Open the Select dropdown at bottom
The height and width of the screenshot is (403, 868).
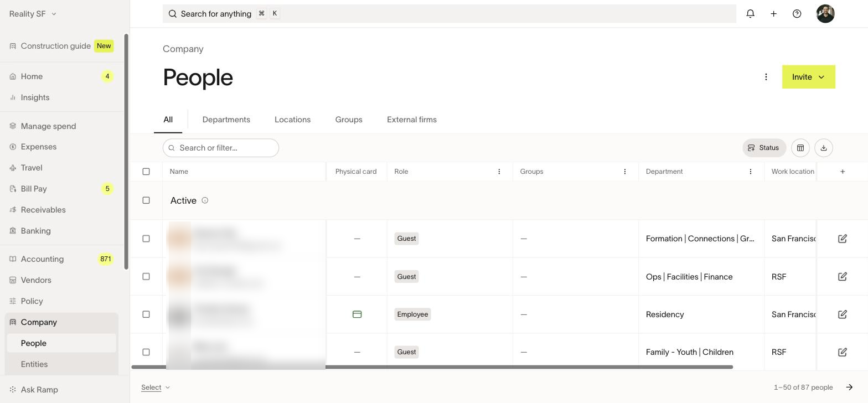click(156, 387)
